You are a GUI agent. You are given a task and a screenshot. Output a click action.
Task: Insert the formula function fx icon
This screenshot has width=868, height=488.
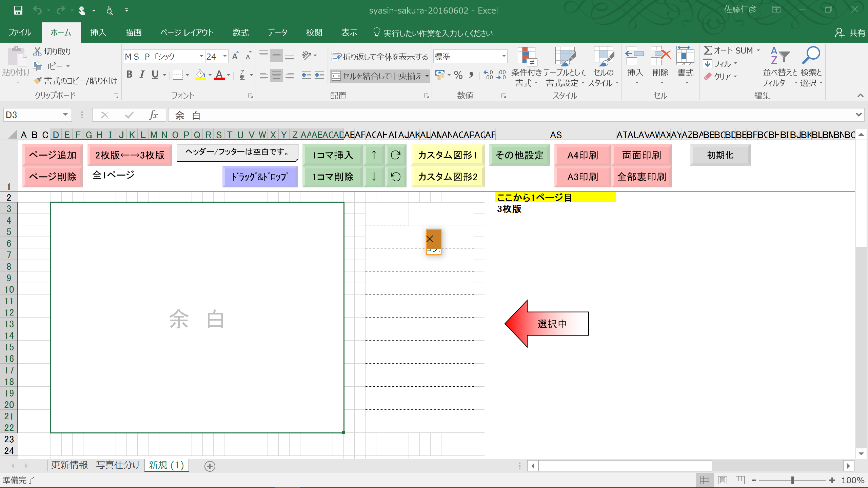click(x=153, y=115)
